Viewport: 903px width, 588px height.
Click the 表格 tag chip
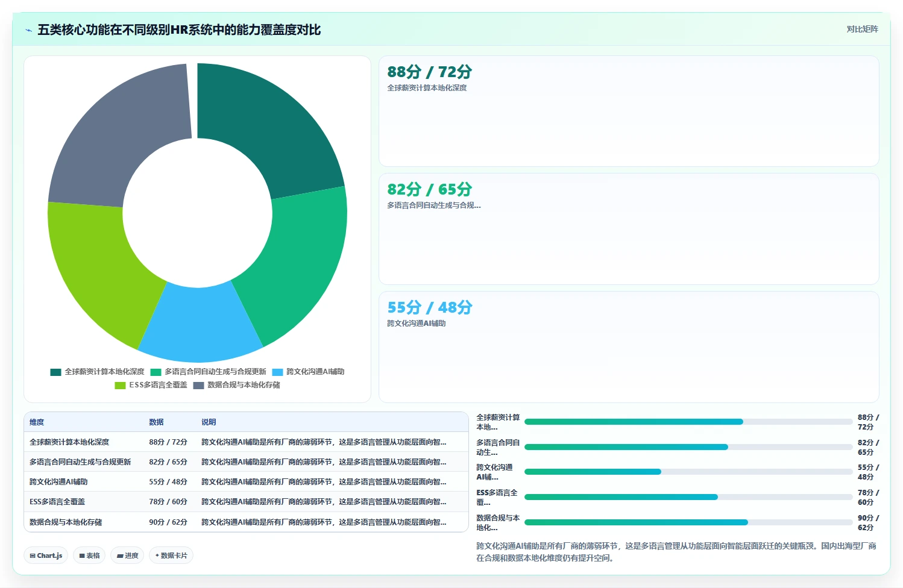pos(89,555)
